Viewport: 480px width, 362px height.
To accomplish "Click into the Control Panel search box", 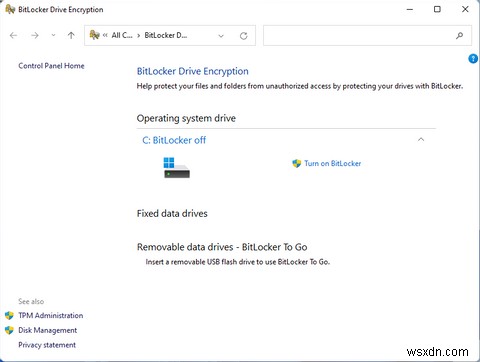I will pyautogui.click(x=367, y=35).
